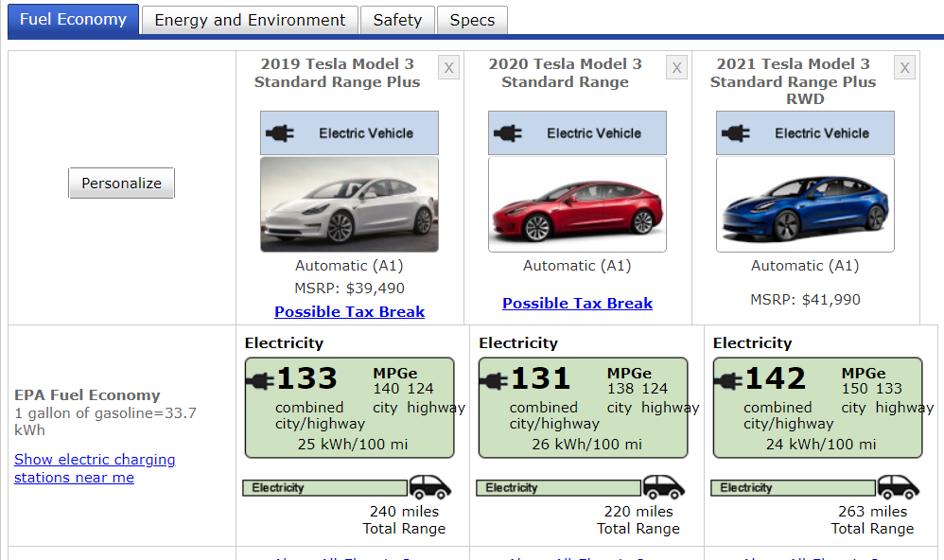Image resolution: width=944 pixels, height=560 pixels.
Task: Click plug icon beside 142 MPGe rating
Action: [728, 380]
